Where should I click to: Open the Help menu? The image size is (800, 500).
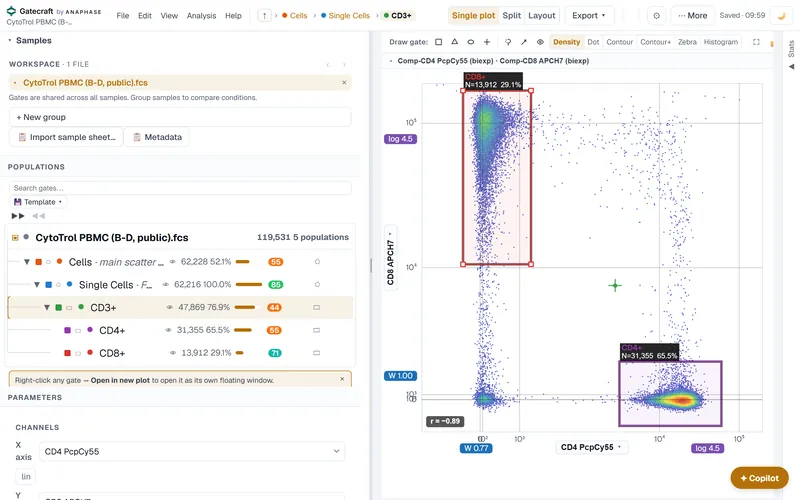[233, 16]
